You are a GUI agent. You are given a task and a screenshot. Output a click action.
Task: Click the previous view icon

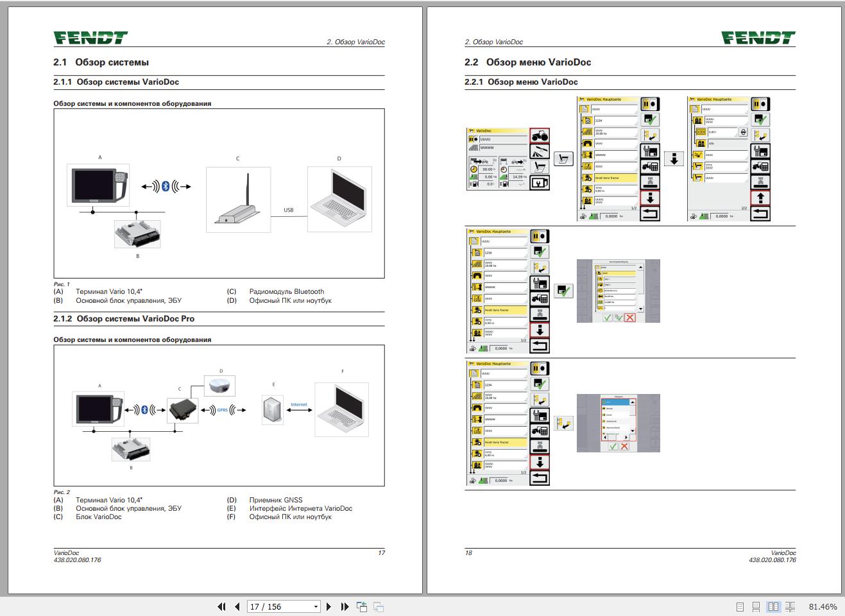pos(362,606)
